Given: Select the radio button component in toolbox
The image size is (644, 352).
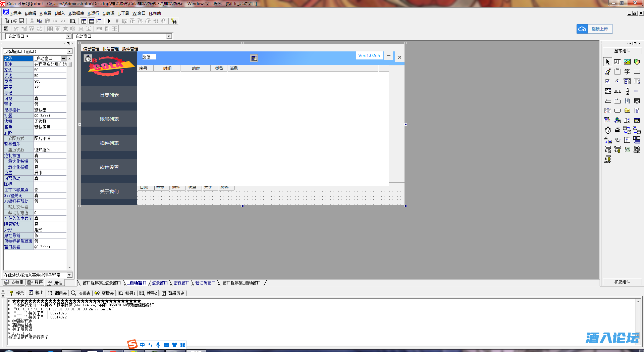Looking at the screenshot, I should (617, 81).
